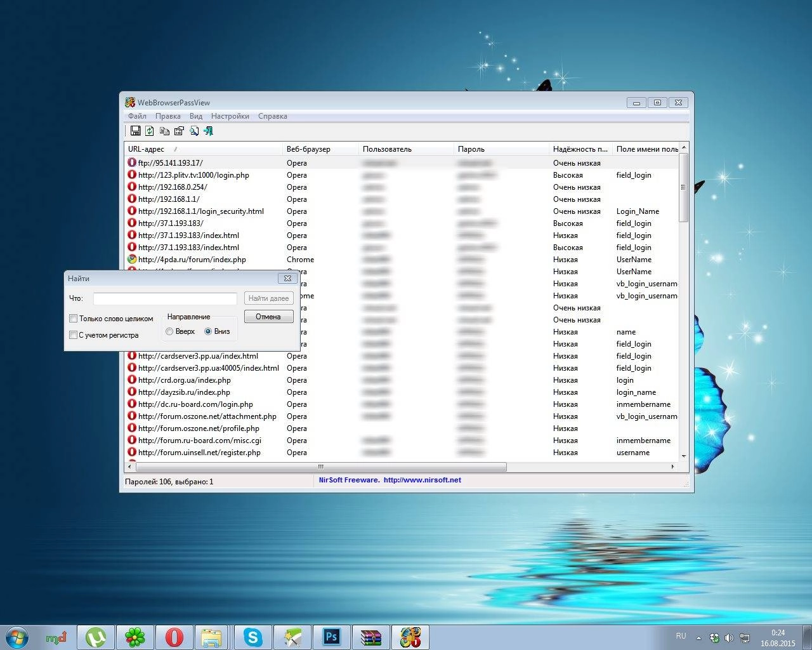This screenshot has height=650, width=812.
Task: Select the http://dayzsib.ru/index.php row
Action: pos(402,392)
